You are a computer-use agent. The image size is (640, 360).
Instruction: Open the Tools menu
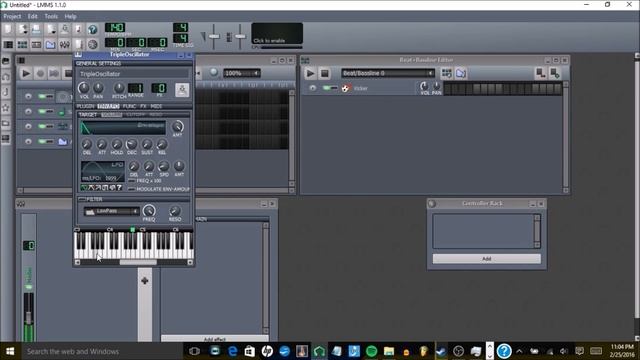tap(51, 16)
